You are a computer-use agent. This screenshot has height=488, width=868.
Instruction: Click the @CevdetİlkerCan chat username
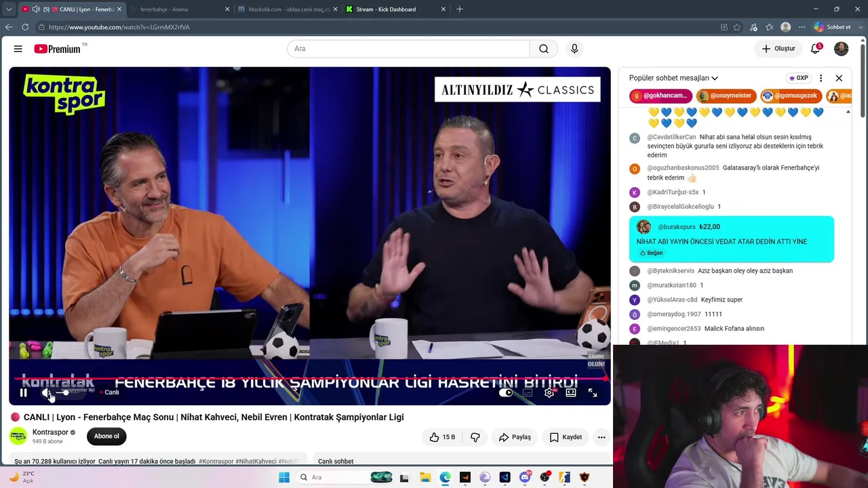point(671,137)
